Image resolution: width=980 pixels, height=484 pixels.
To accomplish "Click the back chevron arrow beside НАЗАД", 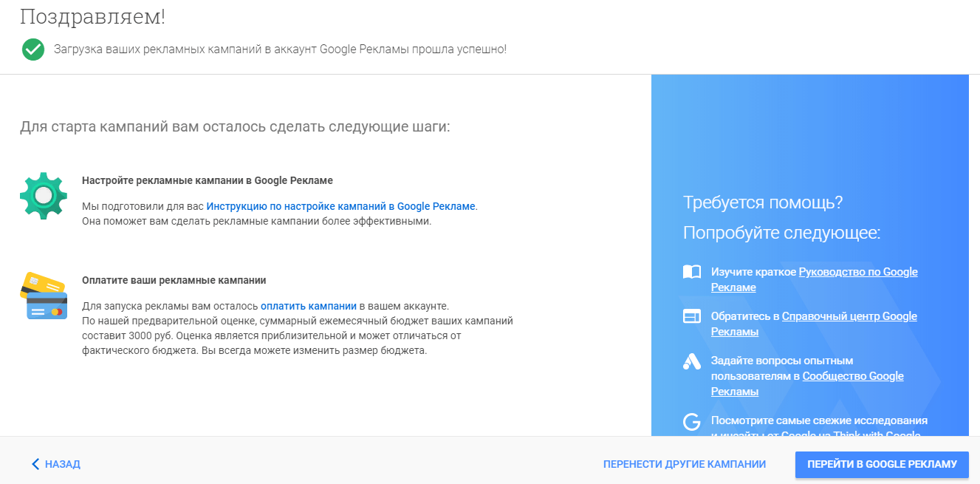I will pos(34,463).
